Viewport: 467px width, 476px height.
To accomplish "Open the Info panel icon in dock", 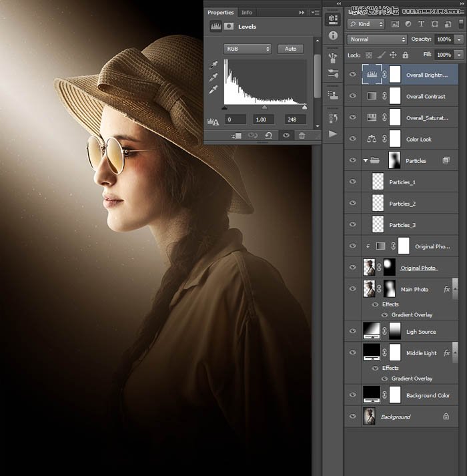I will click(333, 36).
